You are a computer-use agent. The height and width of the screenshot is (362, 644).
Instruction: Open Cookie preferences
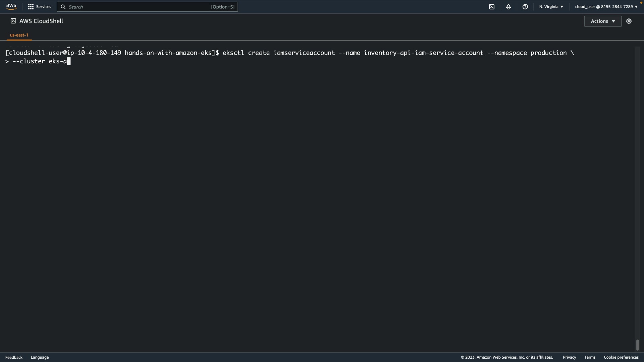pyautogui.click(x=621, y=357)
